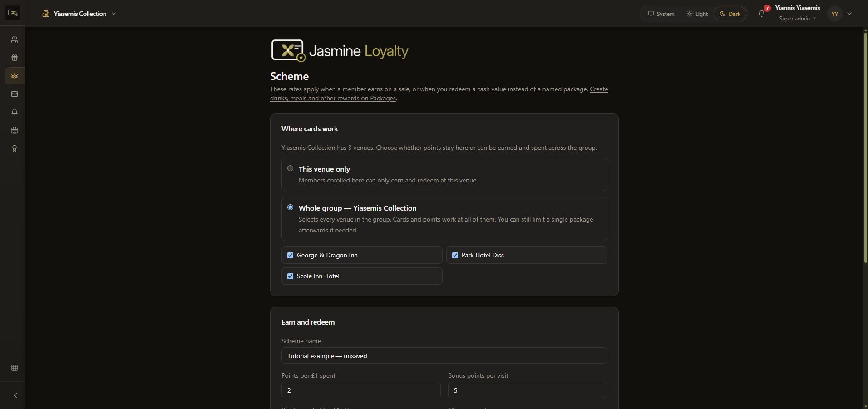Open the award ribbon icon in sidebar

(x=15, y=148)
